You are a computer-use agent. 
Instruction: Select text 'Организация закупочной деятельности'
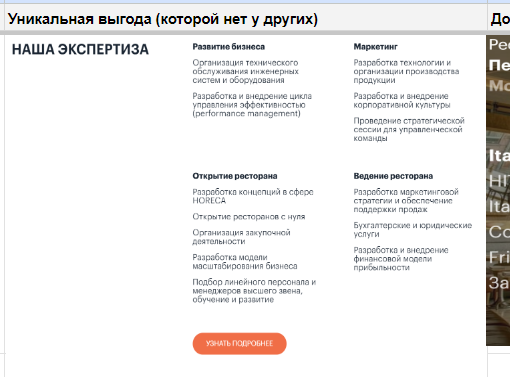[x=241, y=237]
